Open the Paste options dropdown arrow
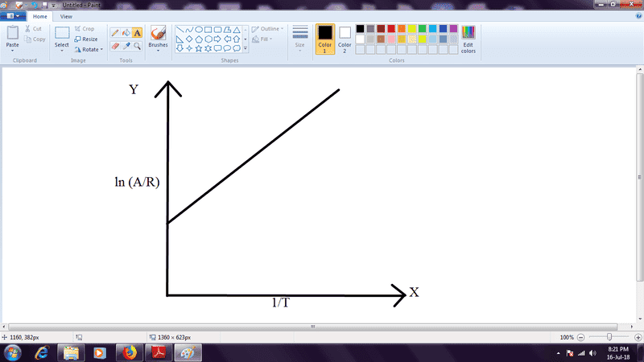This screenshot has height=362, width=644. point(12,51)
